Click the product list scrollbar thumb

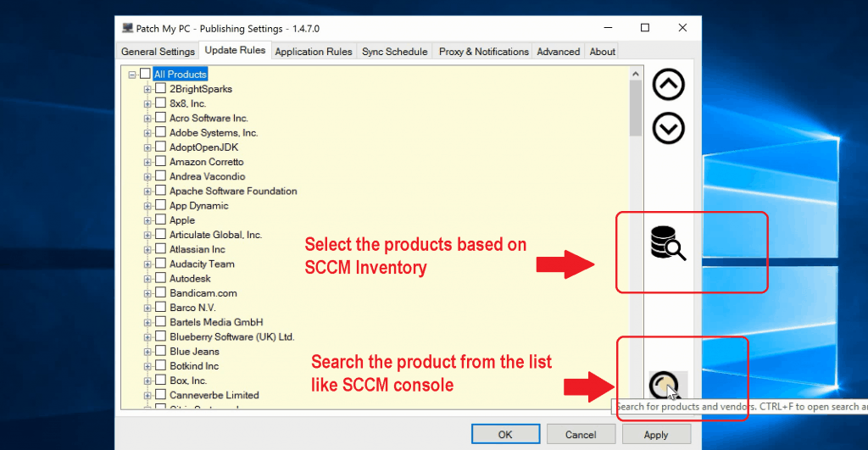click(636, 108)
